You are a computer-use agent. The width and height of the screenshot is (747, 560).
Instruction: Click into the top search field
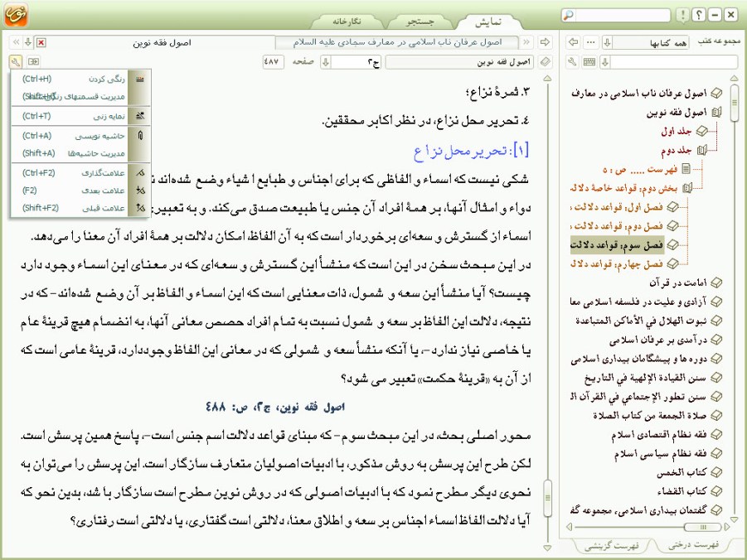tap(622, 16)
